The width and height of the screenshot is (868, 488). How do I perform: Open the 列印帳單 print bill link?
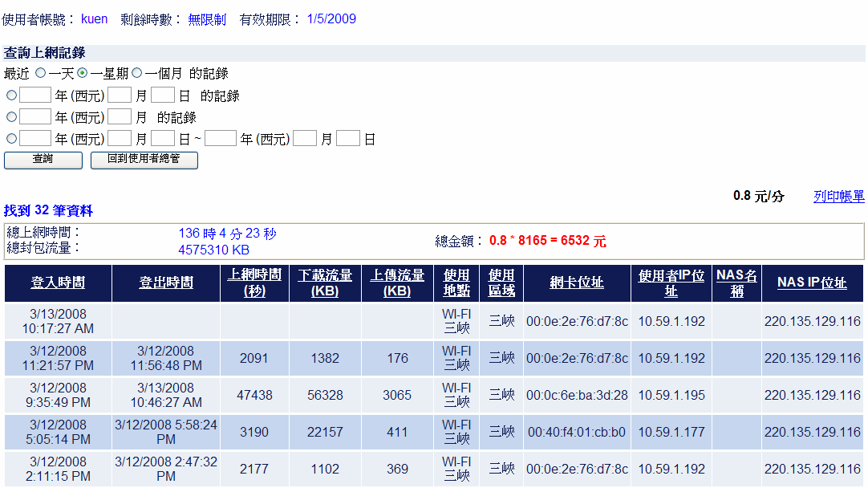pyautogui.click(x=838, y=197)
